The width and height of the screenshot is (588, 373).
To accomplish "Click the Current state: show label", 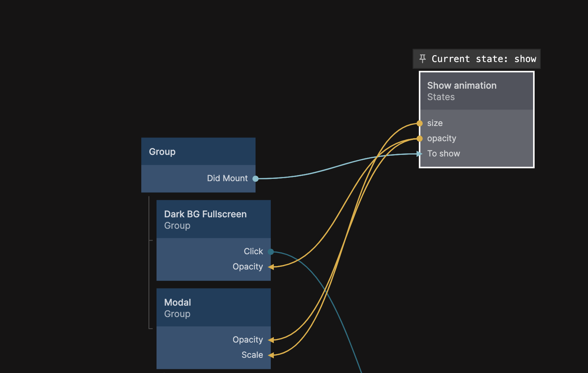I will click(x=483, y=59).
